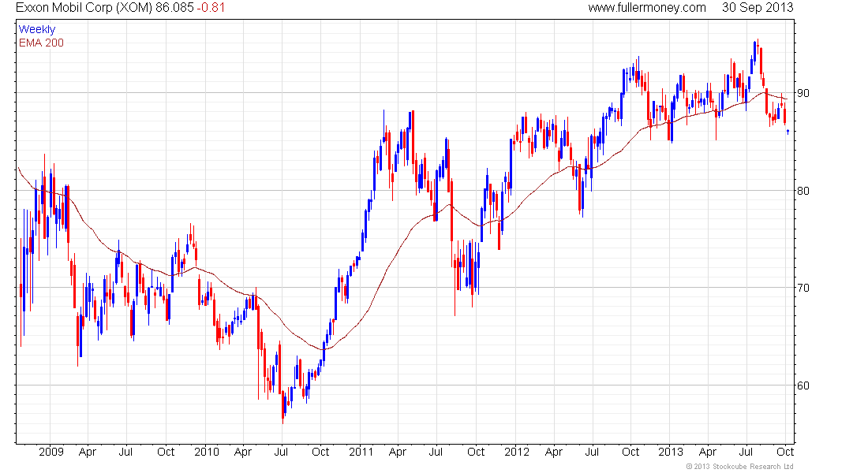Click the 2012 year label on time axis
This screenshot has width=868, height=473.
pos(517,452)
